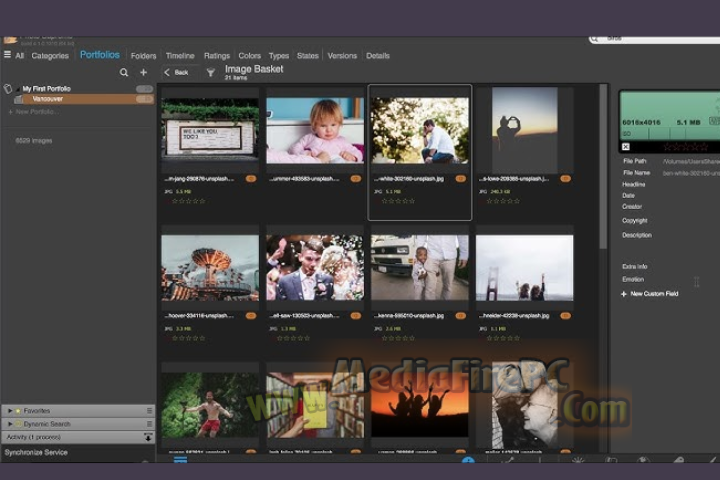Set star rating in the info panel
This screenshot has height=480, width=720.
(686, 147)
